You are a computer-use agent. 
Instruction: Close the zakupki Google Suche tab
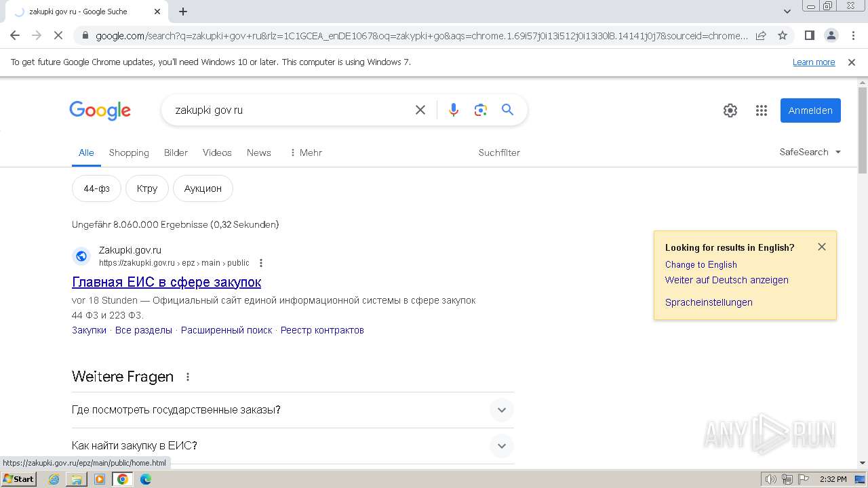point(157,12)
